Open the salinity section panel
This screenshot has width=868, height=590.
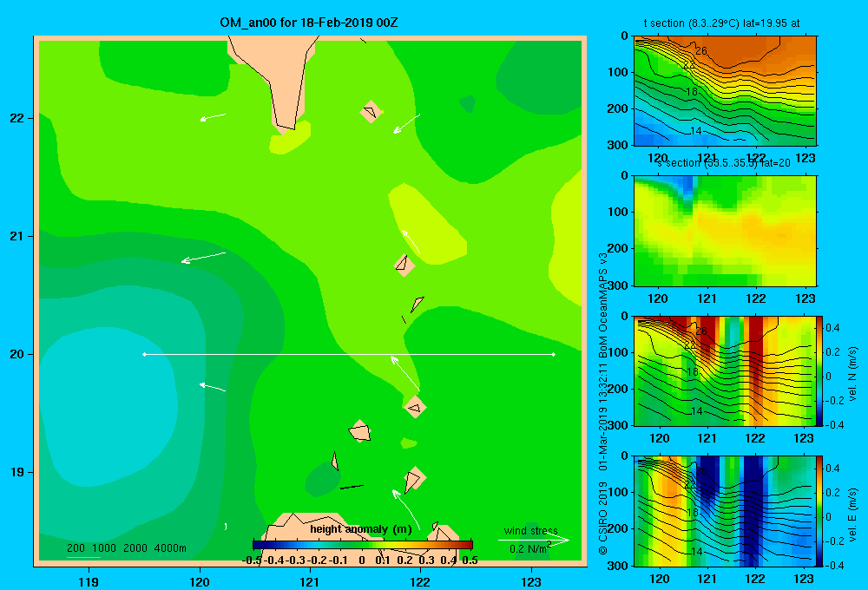tap(725, 231)
